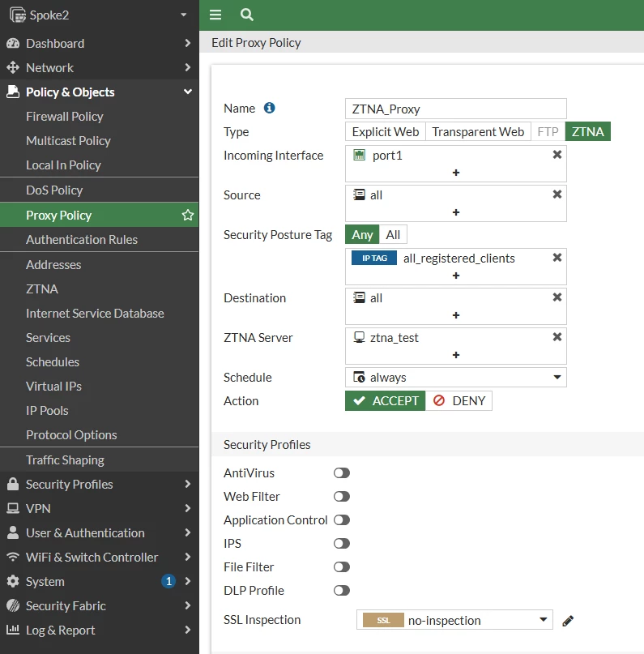Enable the AntiVirus toggle
This screenshot has width=644, height=654.
point(341,473)
